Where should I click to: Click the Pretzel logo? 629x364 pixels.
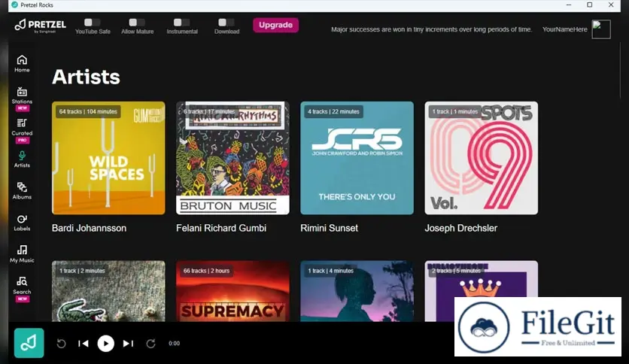click(40, 26)
